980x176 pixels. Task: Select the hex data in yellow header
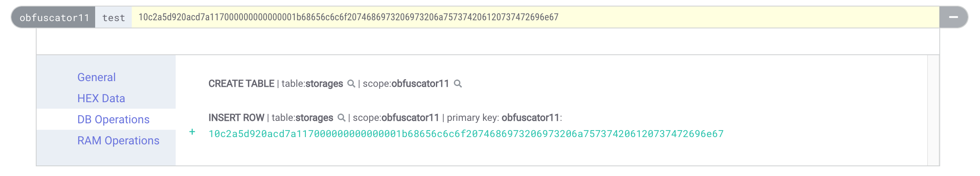click(x=348, y=17)
